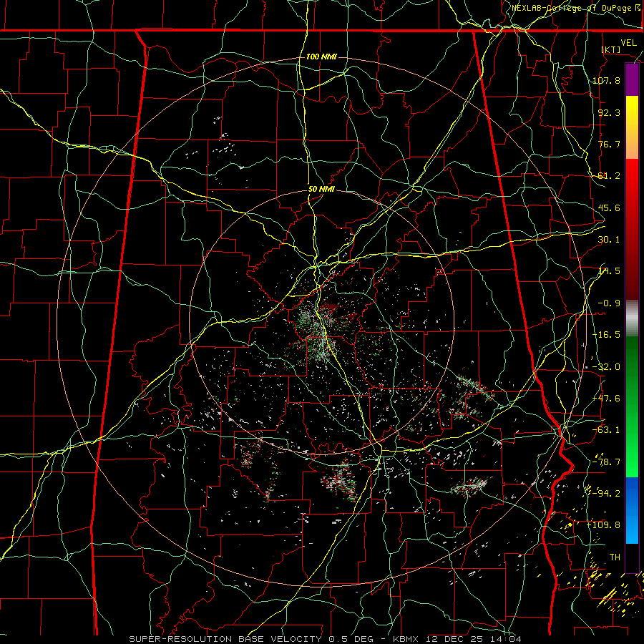This screenshot has width=644, height=644.
Task: Click the 45.6 legend value
Action: point(609,208)
